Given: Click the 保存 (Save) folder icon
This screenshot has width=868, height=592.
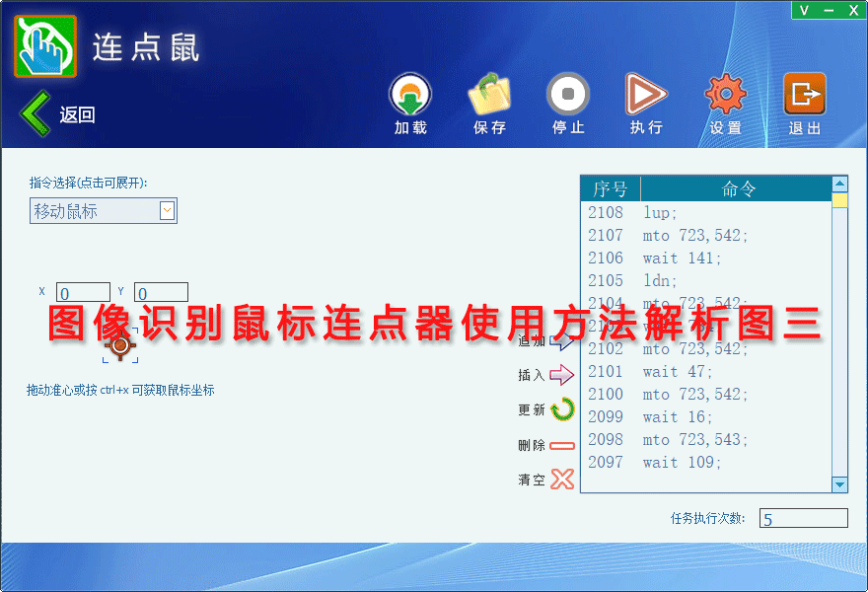Looking at the screenshot, I should pyautogui.click(x=489, y=96).
